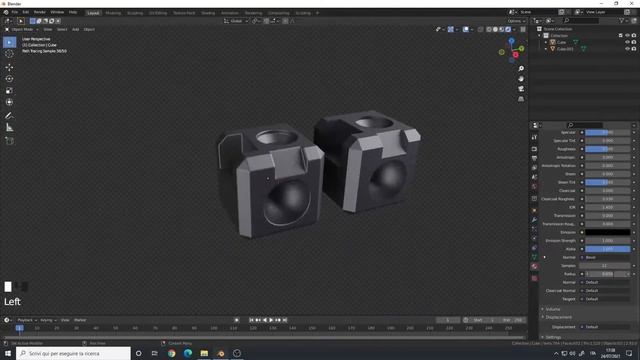Toggle X-ray view

[480, 29]
